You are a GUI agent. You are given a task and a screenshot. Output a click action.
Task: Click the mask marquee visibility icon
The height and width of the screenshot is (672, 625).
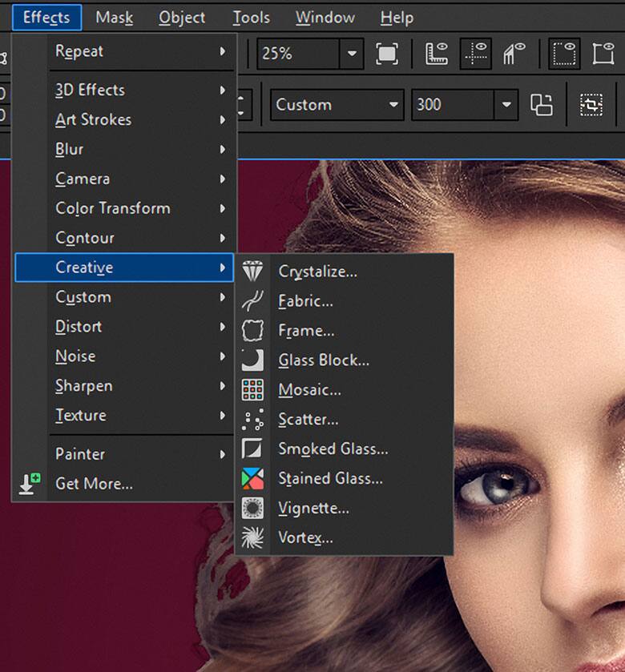pyautogui.click(x=565, y=54)
